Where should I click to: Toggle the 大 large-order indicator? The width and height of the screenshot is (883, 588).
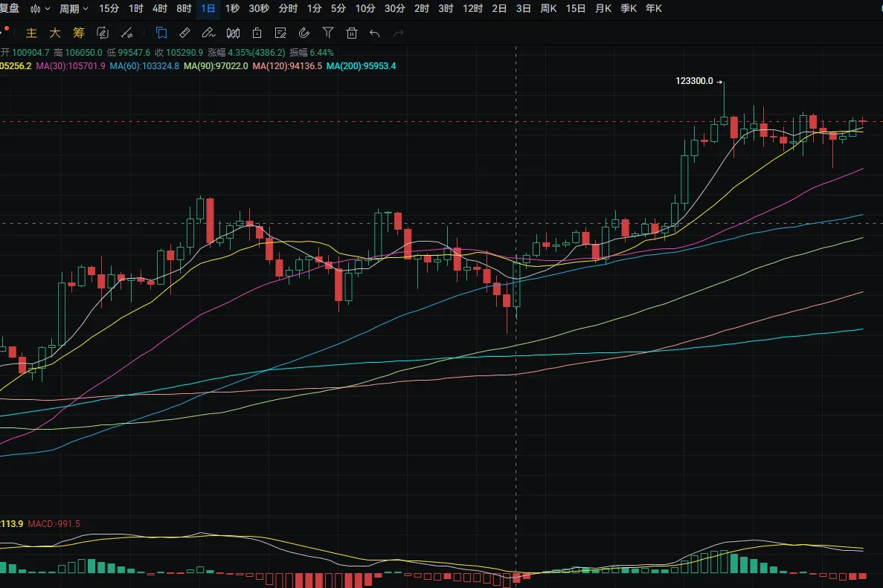54,33
